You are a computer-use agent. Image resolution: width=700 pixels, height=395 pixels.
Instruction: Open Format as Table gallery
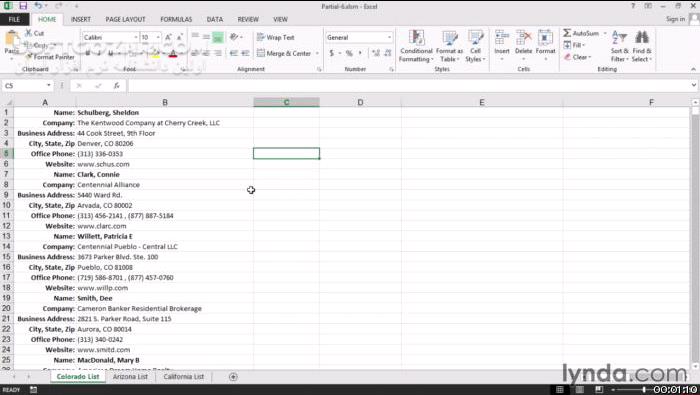449,46
